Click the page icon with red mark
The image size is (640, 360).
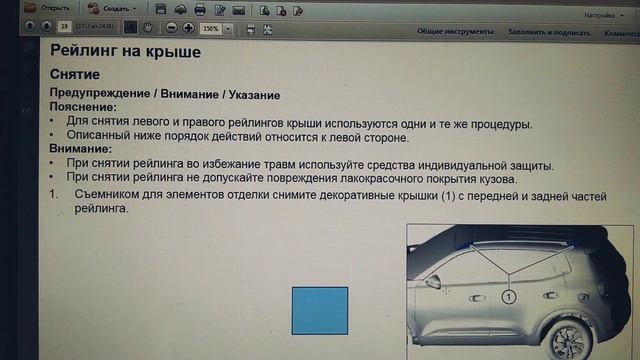281,11
